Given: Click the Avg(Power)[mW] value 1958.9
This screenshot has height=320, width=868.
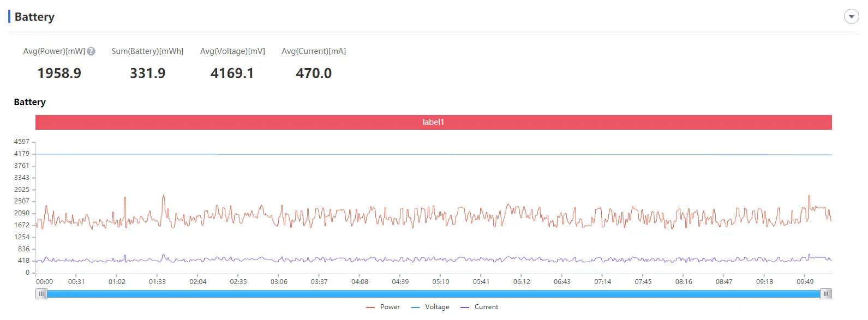Looking at the screenshot, I should pyautogui.click(x=59, y=73).
